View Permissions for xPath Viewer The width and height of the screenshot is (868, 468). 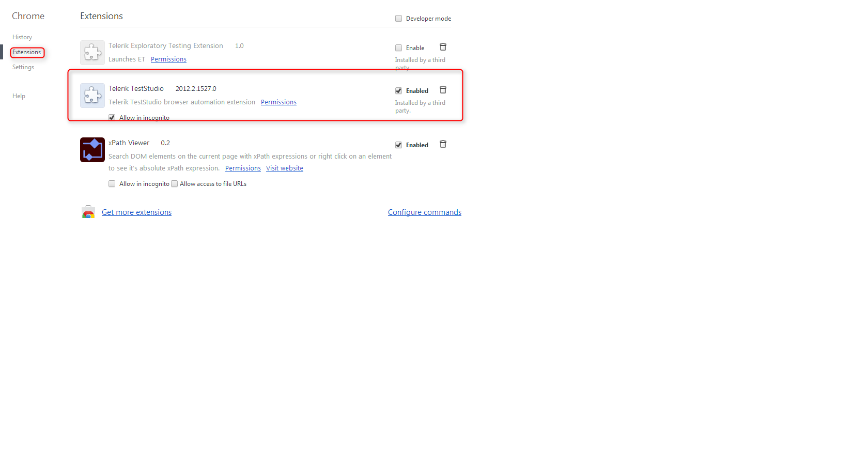pos(243,168)
